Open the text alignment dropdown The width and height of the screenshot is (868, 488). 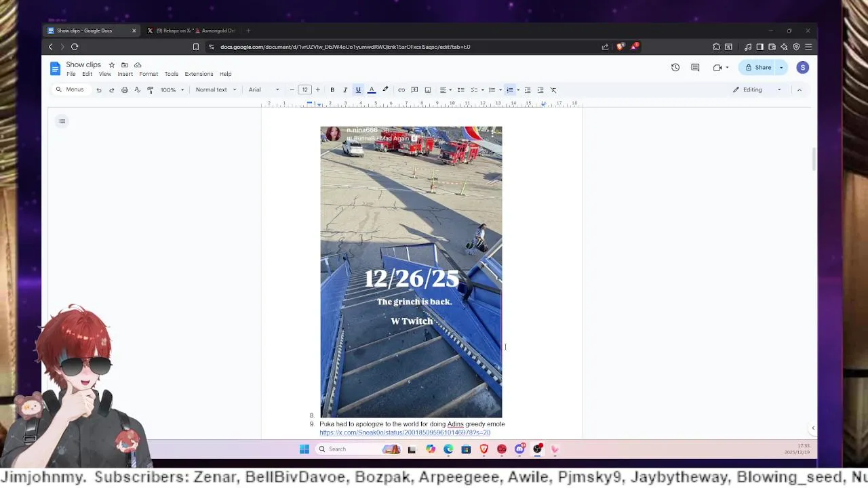click(445, 90)
